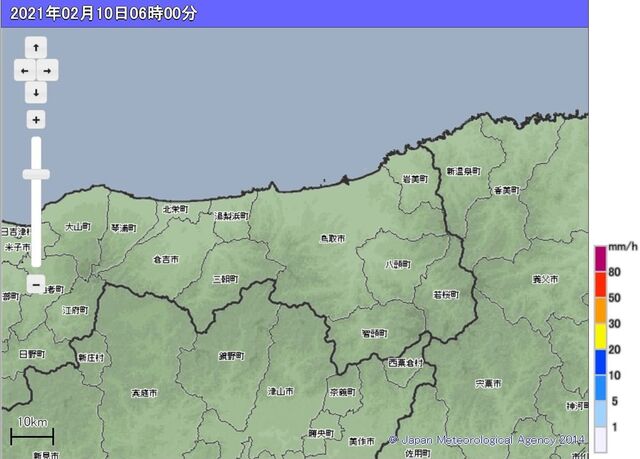The image size is (640, 459).
Task: Click the red 50 mm/h legend swatch
Action: pyautogui.click(x=600, y=284)
